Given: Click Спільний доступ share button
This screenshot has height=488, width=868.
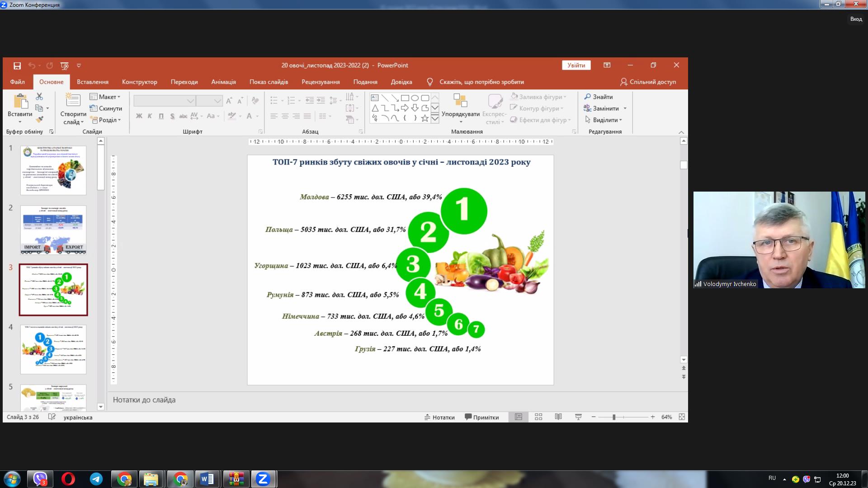Looking at the screenshot, I should tap(648, 82).
